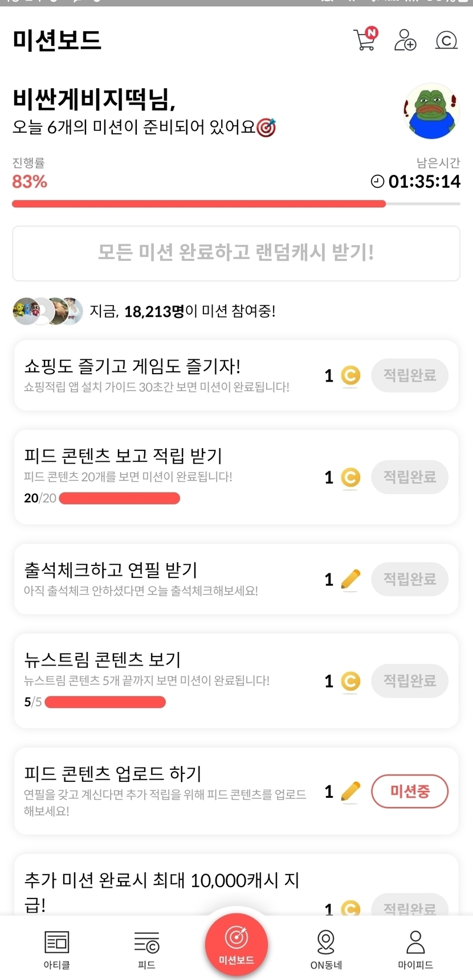Tap the add friend icon

(x=405, y=40)
